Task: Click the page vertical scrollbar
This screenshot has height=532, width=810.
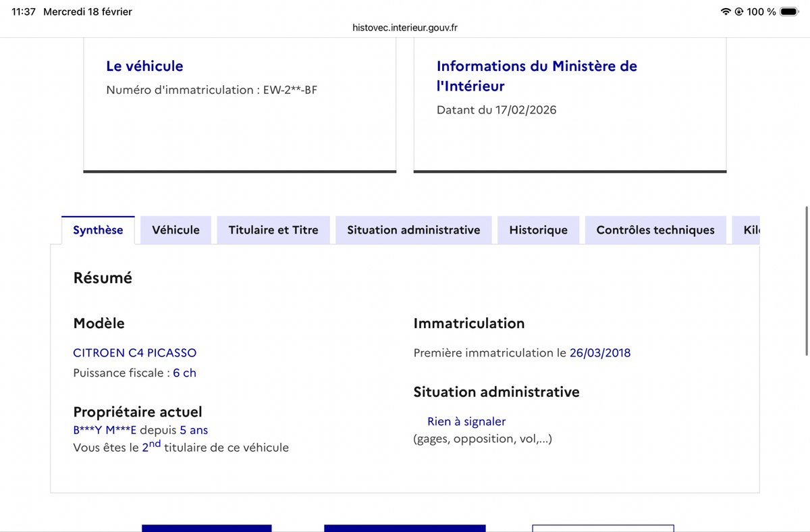Action: point(807,280)
